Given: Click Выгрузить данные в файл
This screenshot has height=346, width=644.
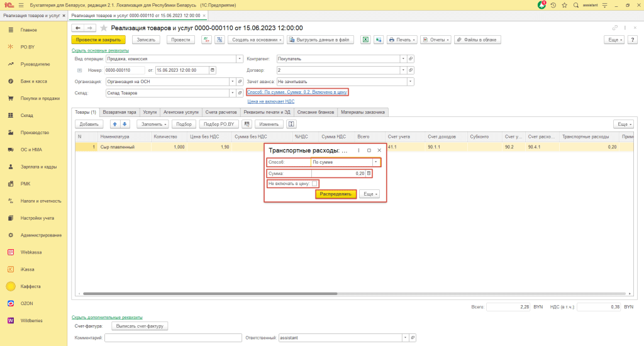Looking at the screenshot, I should coord(320,40).
